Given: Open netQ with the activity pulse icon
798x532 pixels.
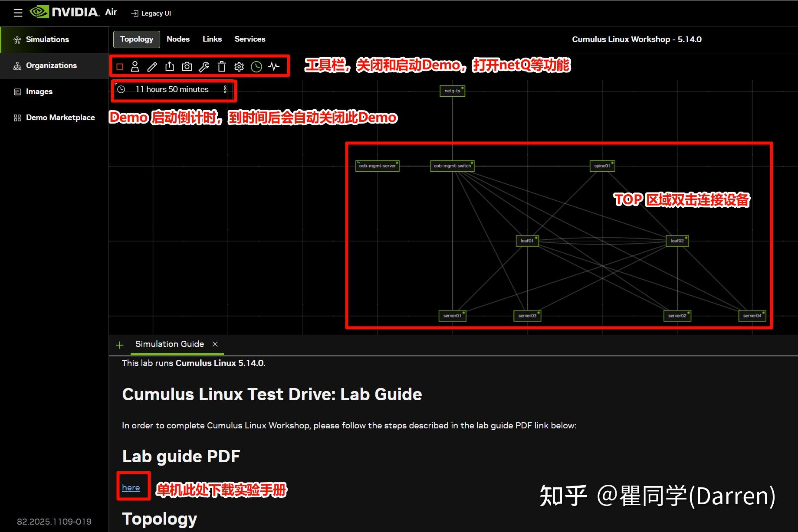Looking at the screenshot, I should click(x=273, y=66).
